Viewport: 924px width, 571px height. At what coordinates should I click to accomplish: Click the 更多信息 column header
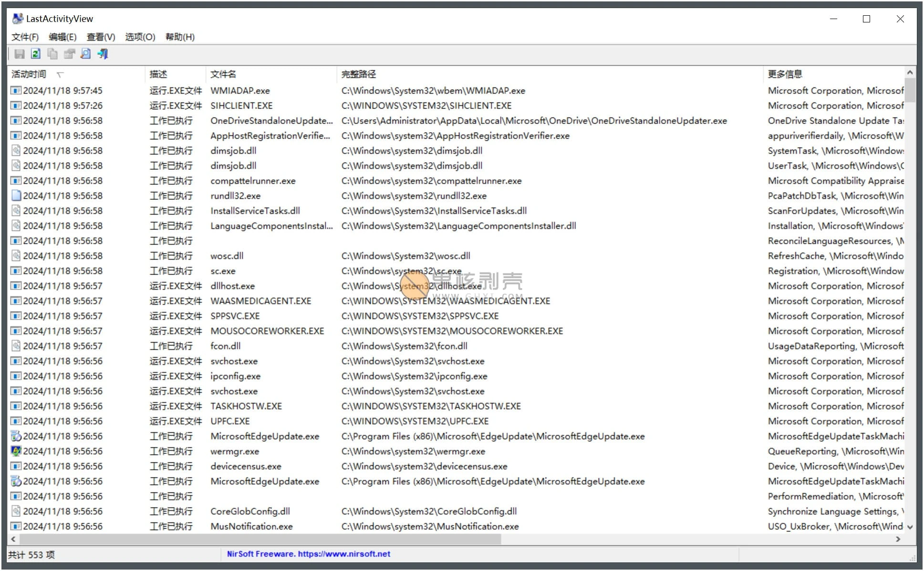(x=785, y=74)
